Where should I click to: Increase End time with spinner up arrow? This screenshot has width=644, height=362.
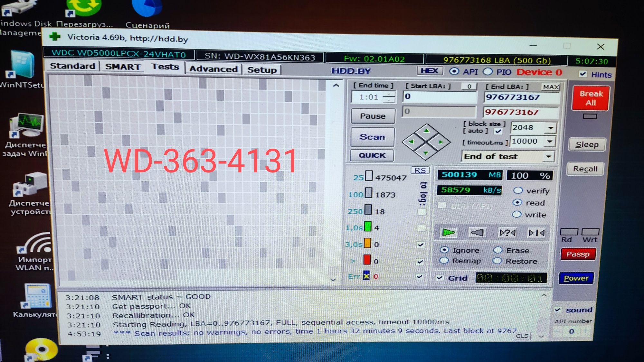click(x=389, y=94)
